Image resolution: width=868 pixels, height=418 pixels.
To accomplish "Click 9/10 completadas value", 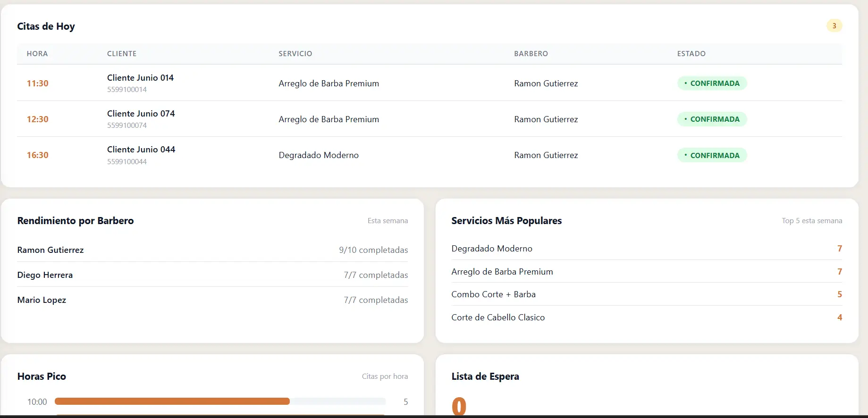I will tap(373, 250).
